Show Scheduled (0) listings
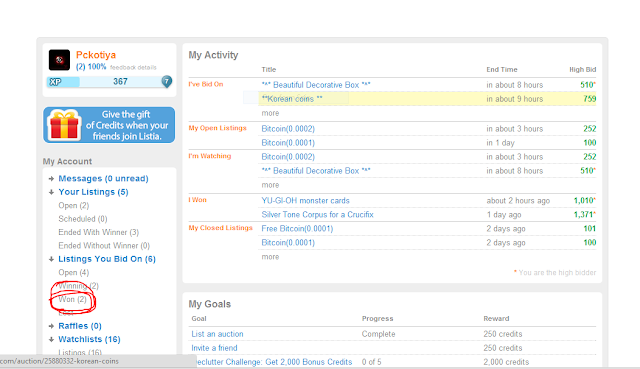 coord(83,219)
